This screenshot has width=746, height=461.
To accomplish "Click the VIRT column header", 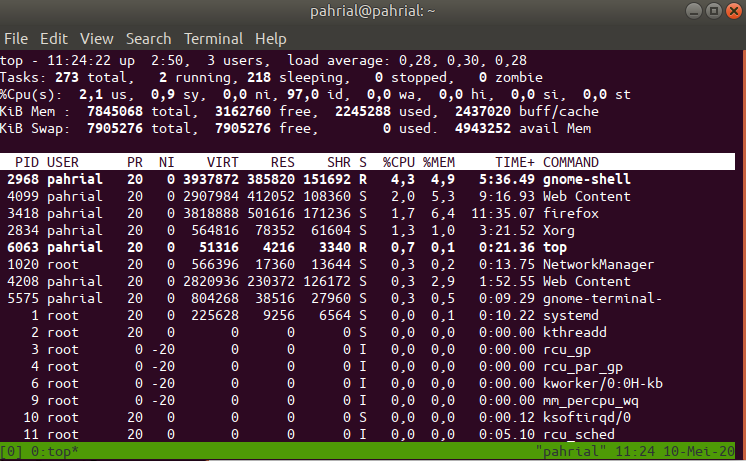I will click(x=223, y=162).
